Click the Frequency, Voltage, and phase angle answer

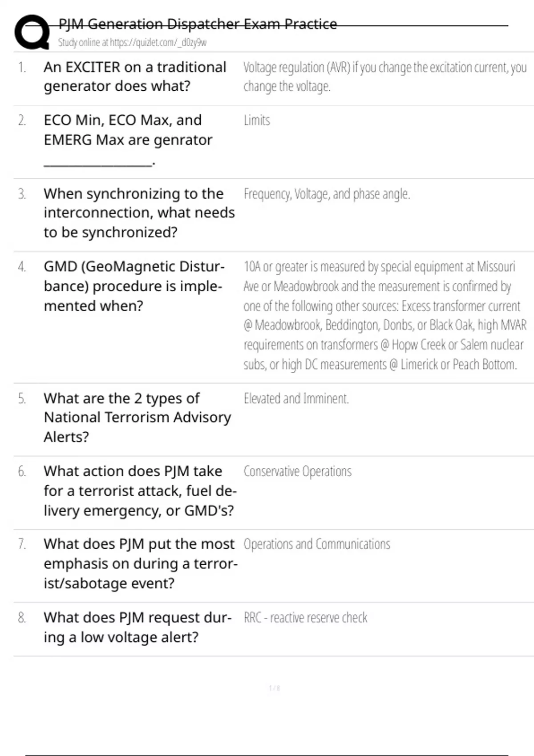(x=327, y=194)
